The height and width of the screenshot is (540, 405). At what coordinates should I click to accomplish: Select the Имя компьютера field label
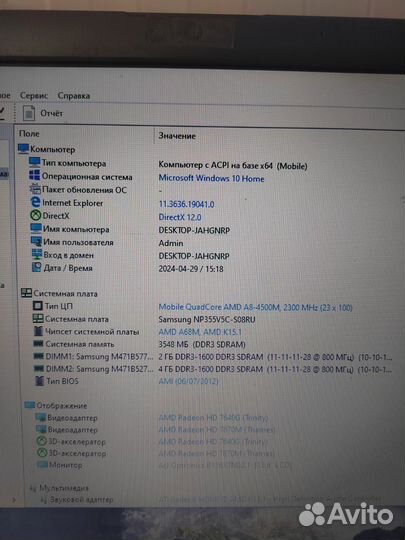coord(76,229)
